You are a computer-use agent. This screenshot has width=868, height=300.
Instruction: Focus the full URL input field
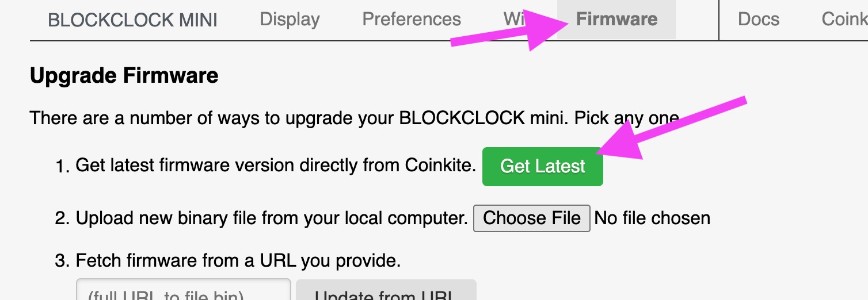[x=183, y=292]
